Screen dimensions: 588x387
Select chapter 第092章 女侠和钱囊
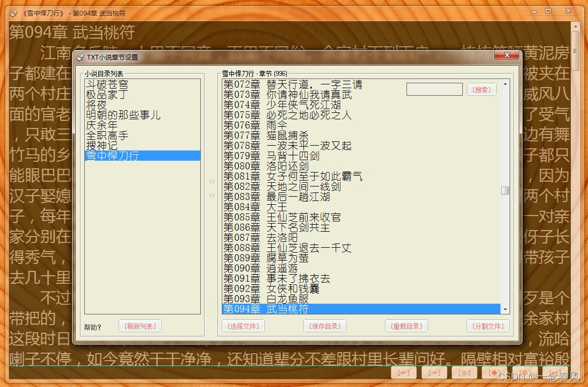[x=361, y=288]
